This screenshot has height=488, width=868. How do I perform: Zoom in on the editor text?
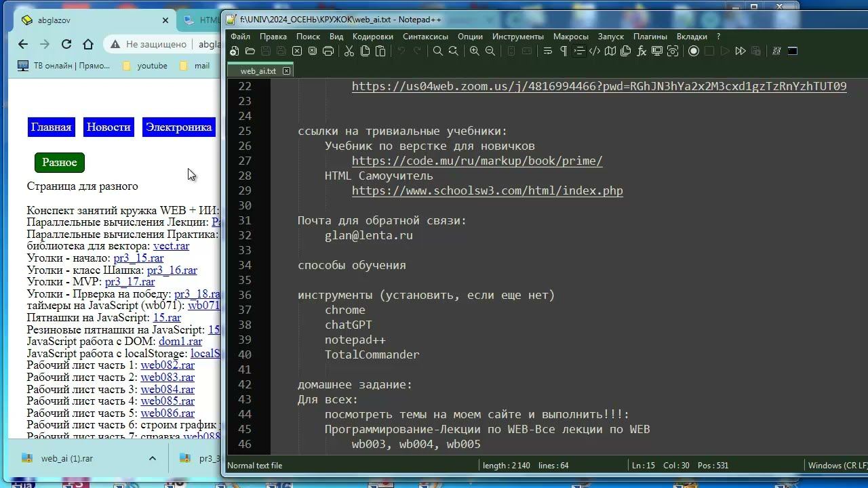pyautogui.click(x=475, y=51)
